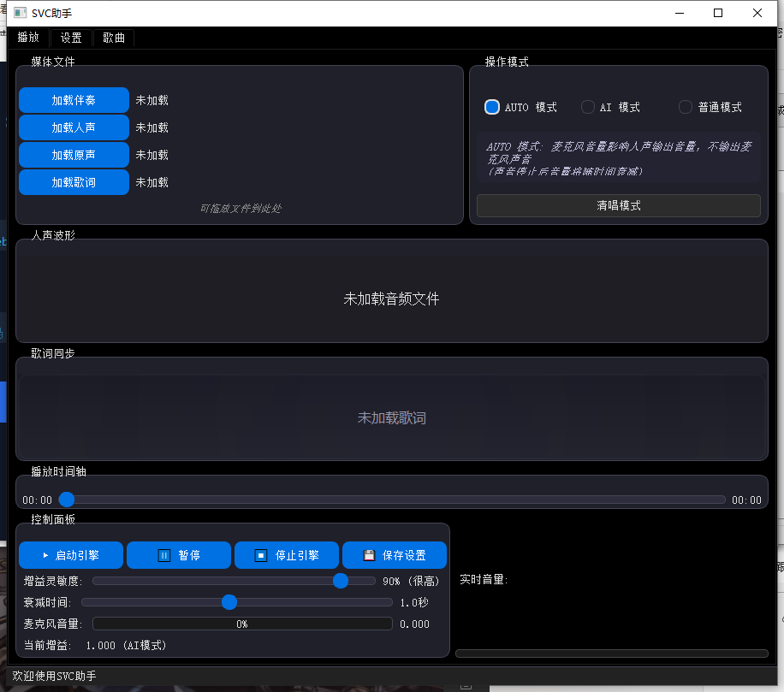This screenshot has height=692, width=784.
Task: Click 加载原声 to load original audio
Action: pyautogui.click(x=74, y=154)
